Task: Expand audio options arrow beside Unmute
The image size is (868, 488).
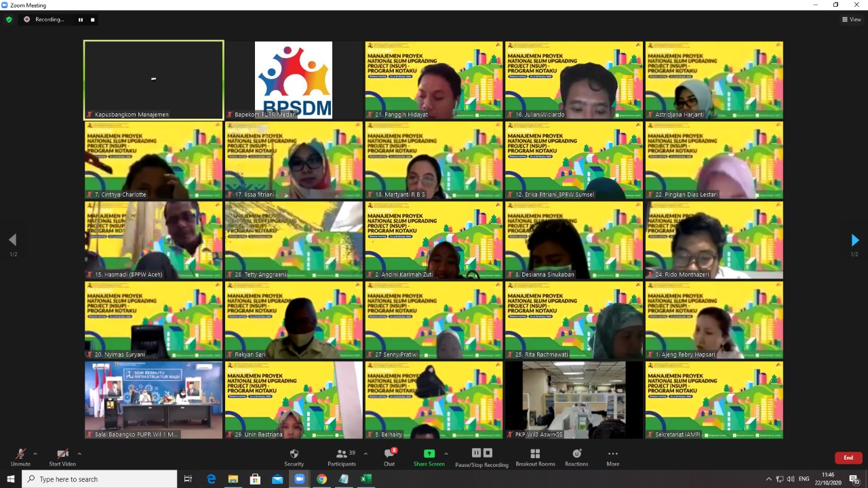Action: click(x=35, y=453)
